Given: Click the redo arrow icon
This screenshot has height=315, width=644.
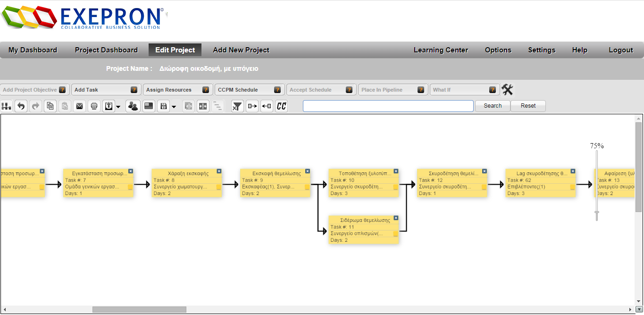Looking at the screenshot, I should click(35, 106).
